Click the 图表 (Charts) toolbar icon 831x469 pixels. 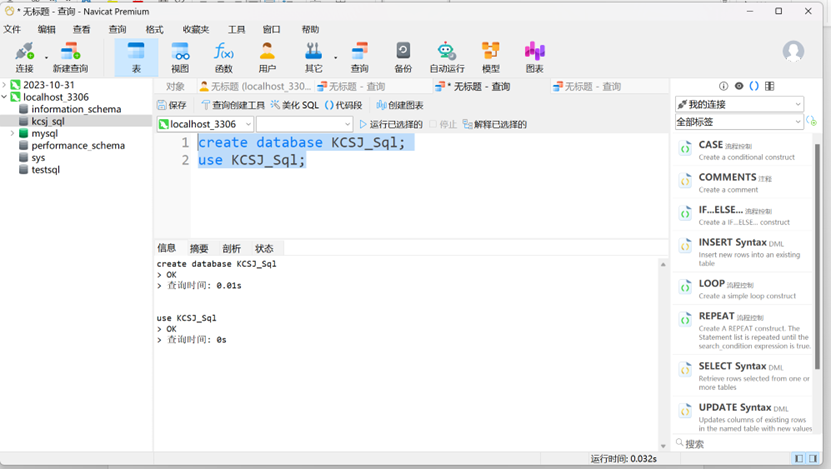(534, 56)
